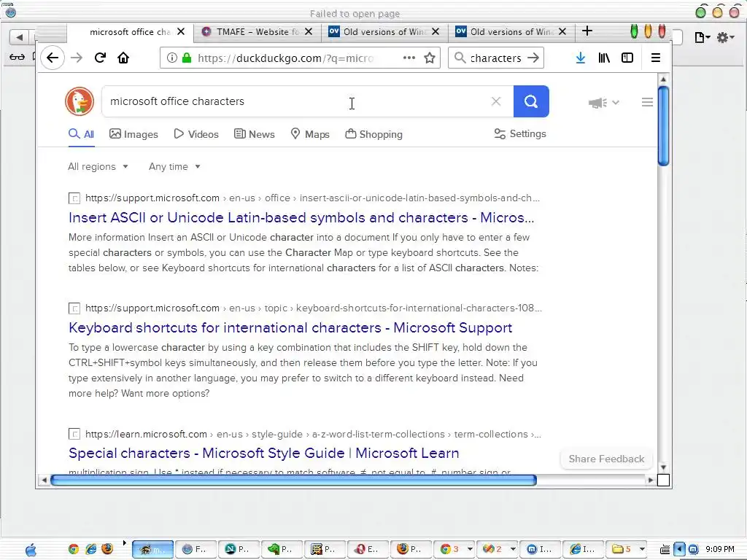Click the green padlock security icon
This screenshot has width=747, height=560.
(x=187, y=58)
